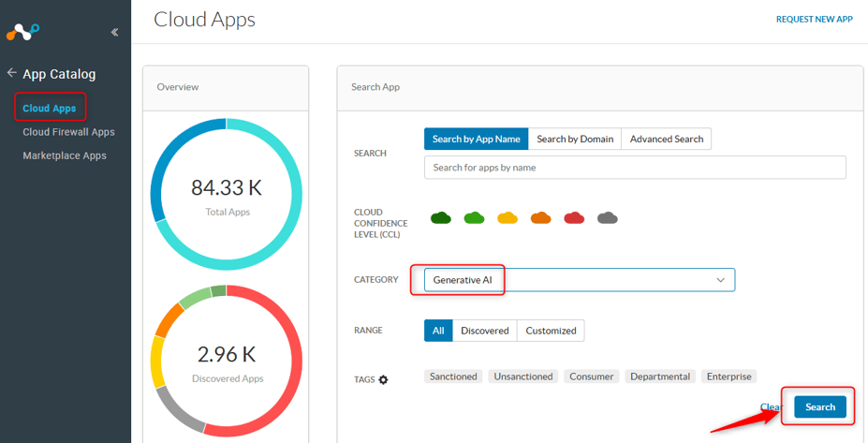Expand the Category dropdown chevron arrow
The image size is (868, 443).
point(720,280)
